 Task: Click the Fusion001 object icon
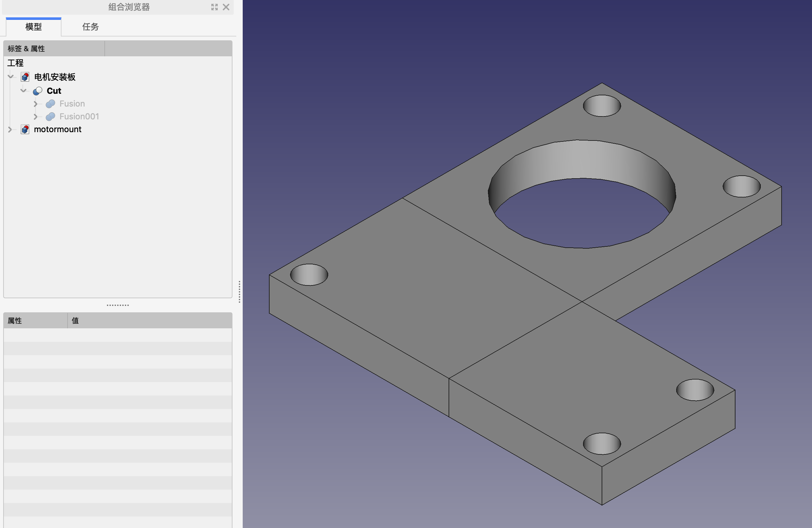[51, 116]
